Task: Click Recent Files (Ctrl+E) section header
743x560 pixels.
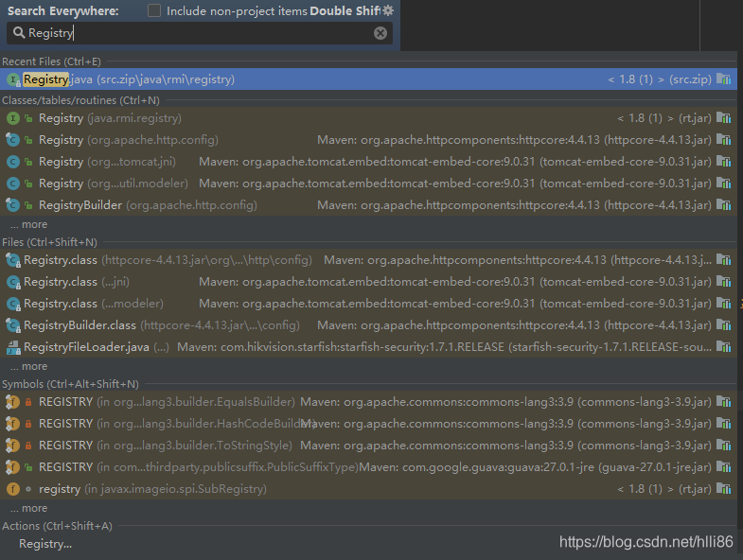Action: (51, 61)
